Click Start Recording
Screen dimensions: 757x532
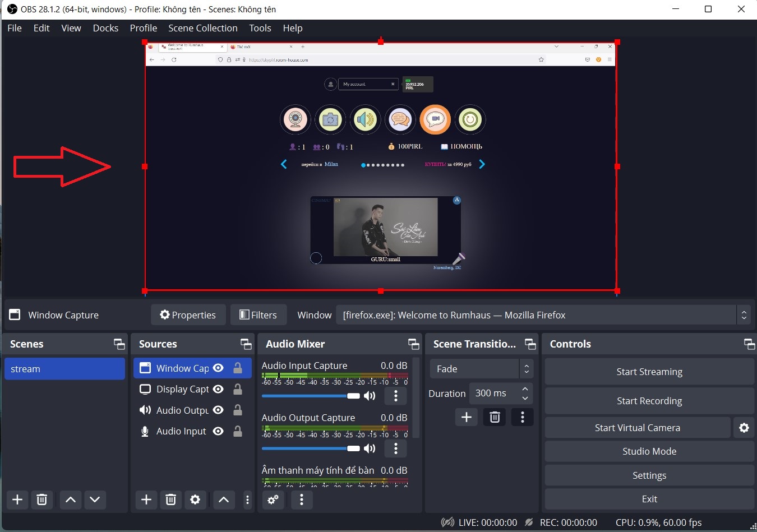coord(649,401)
